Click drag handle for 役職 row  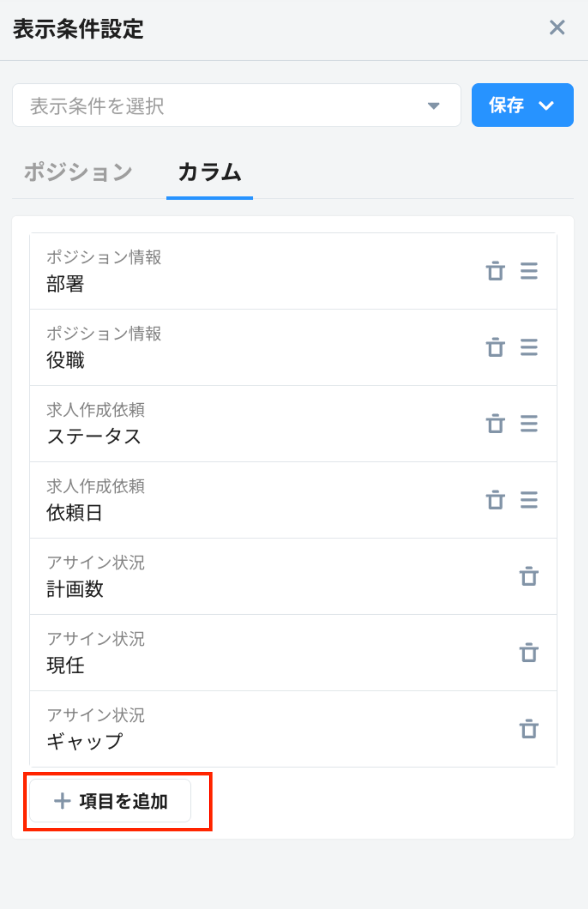tap(529, 347)
